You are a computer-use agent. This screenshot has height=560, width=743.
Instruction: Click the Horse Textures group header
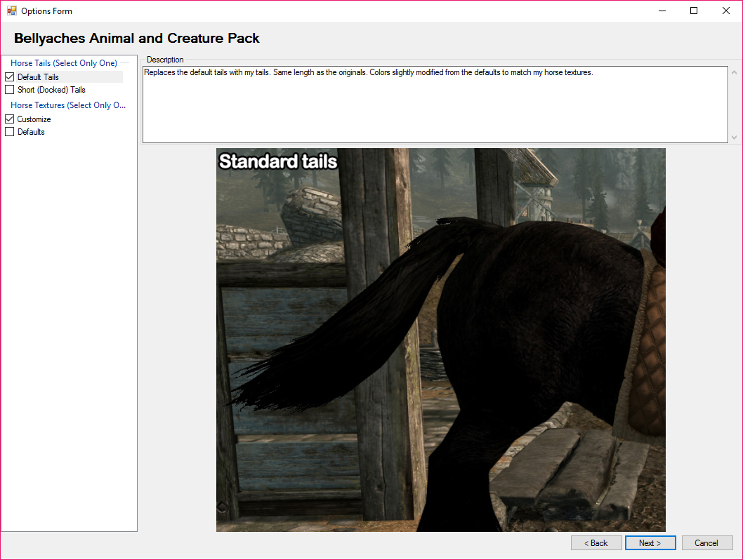click(68, 105)
